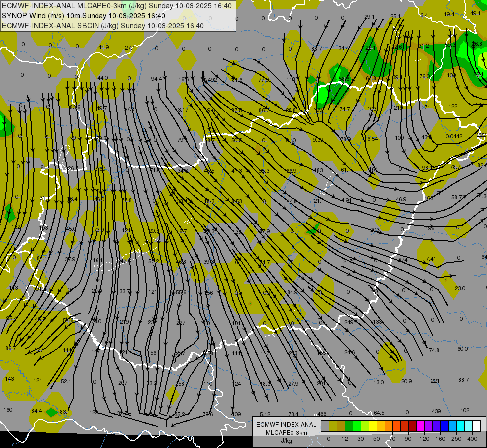
Task: Click the map value 29.1
Action: click(x=369, y=17)
